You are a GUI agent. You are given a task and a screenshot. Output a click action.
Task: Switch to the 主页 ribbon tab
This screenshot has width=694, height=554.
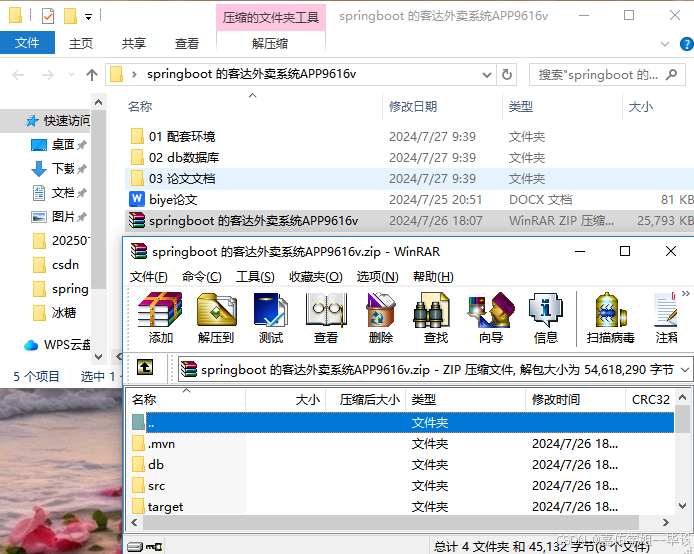81,43
